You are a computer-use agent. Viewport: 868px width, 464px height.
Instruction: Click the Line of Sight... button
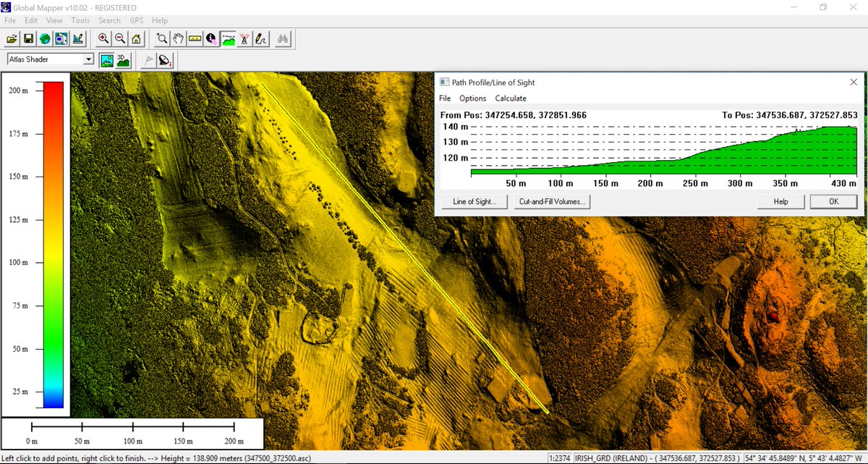click(x=475, y=201)
